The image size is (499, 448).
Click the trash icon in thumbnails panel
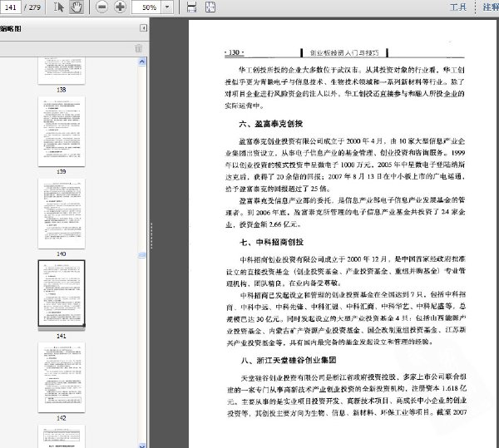point(139,49)
